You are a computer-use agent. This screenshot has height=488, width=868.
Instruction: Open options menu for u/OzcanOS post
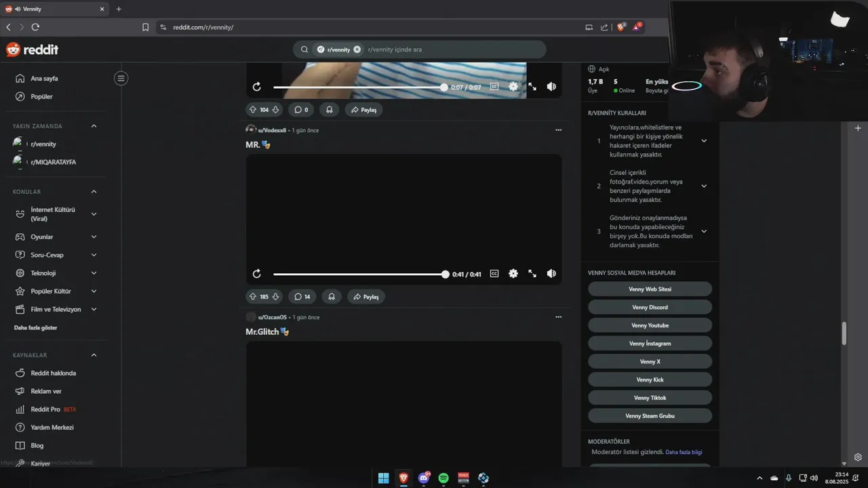pos(558,317)
